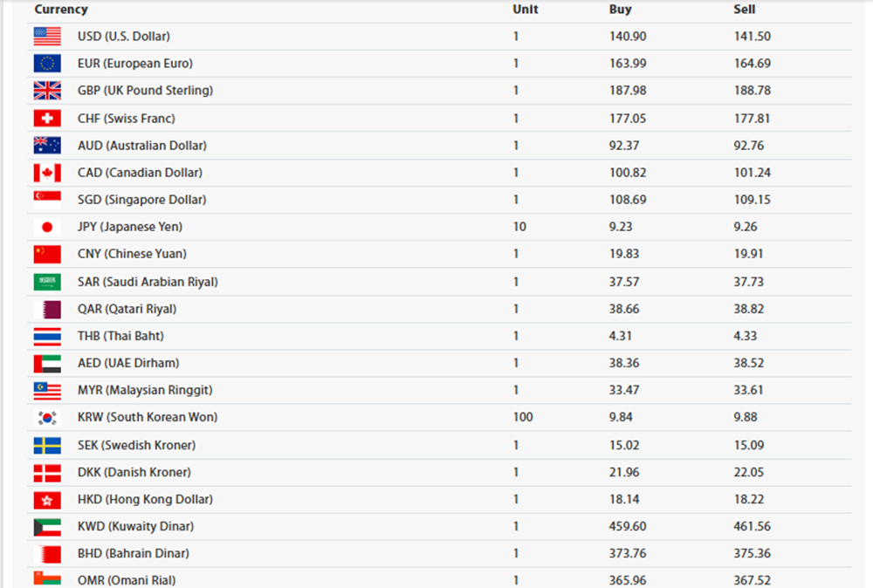Select the HKD (Hong Kong Dollar) label
The width and height of the screenshot is (873, 588).
pos(145,500)
